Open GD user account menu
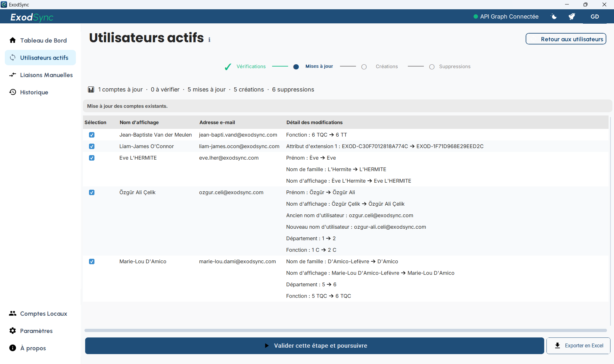614x364 pixels. [x=595, y=17]
